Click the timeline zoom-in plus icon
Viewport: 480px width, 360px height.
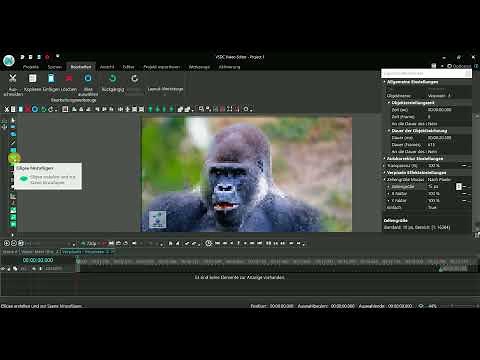(x=6, y=243)
